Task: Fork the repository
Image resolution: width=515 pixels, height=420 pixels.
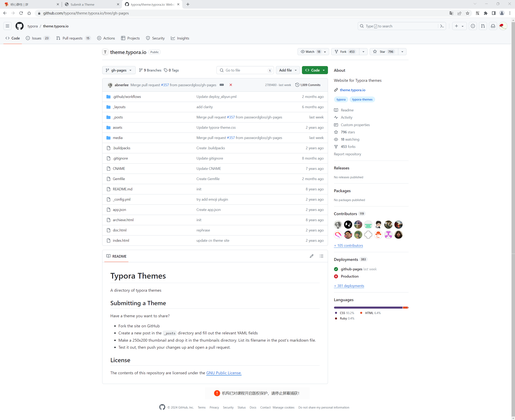Action: [345, 52]
